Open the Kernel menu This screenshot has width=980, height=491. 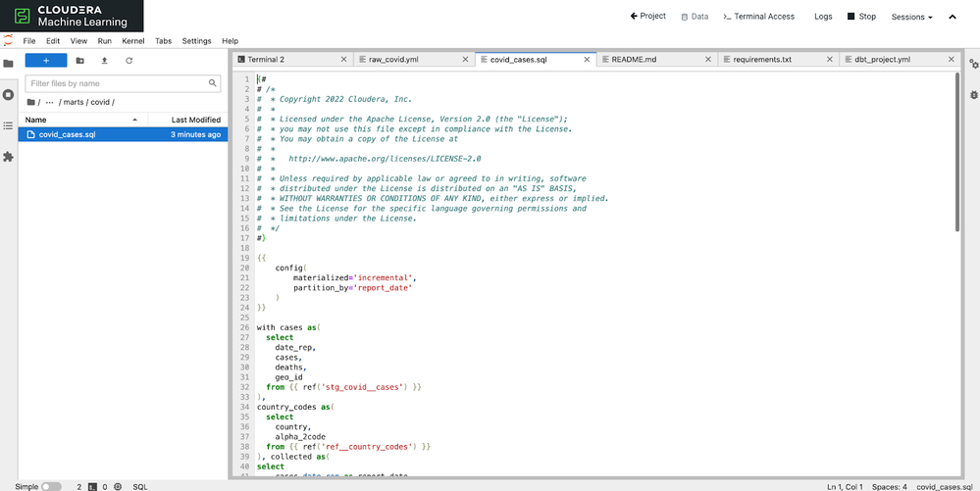pyautogui.click(x=132, y=41)
